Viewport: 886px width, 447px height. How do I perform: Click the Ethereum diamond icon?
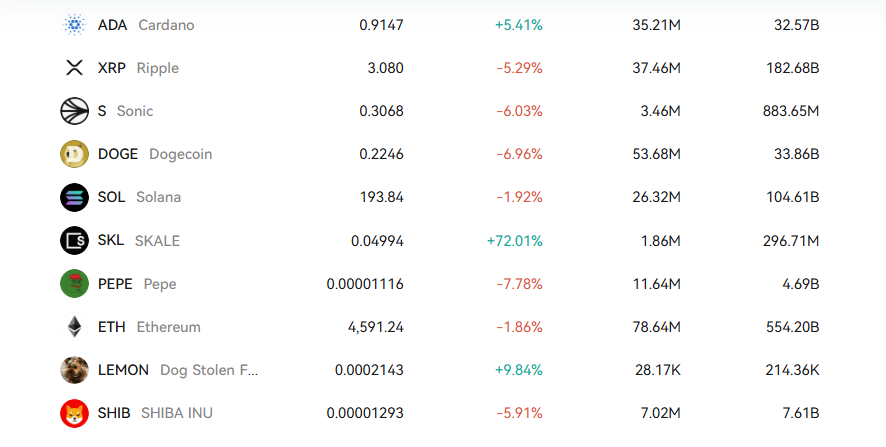click(x=75, y=327)
